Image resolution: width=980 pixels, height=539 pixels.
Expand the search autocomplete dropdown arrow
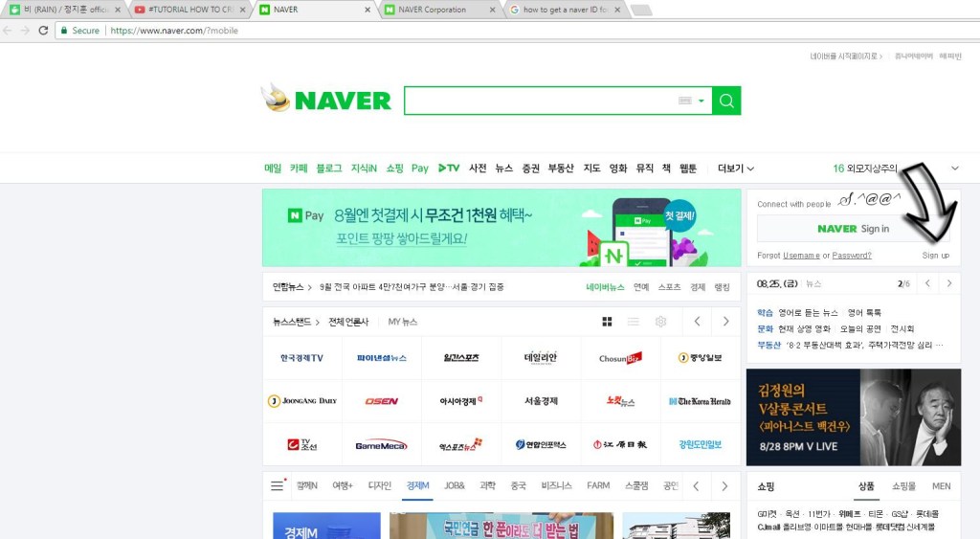point(702,101)
